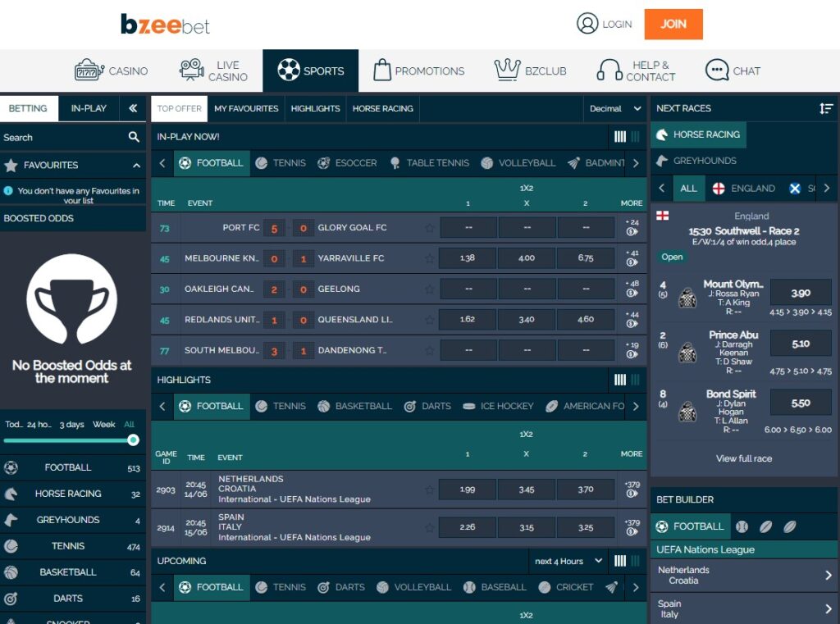840x624 pixels.
Task: Show more sports in Upcoming carousel
Action: click(x=636, y=588)
